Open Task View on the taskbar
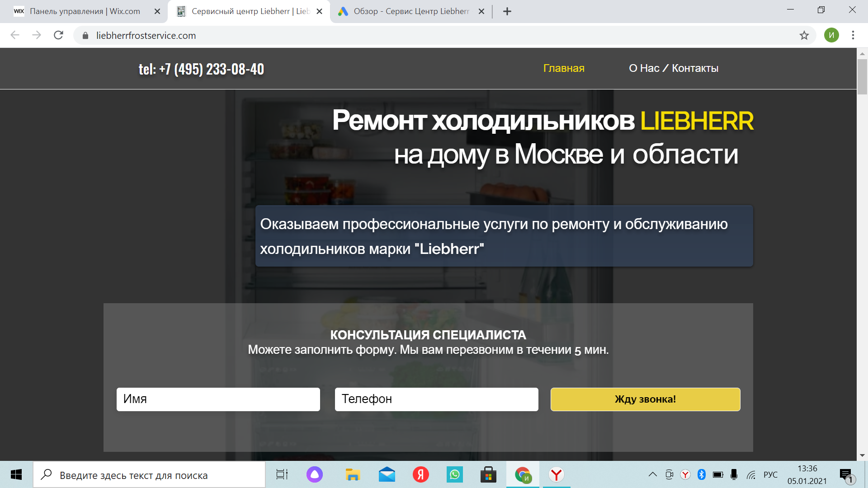 pyautogui.click(x=282, y=475)
